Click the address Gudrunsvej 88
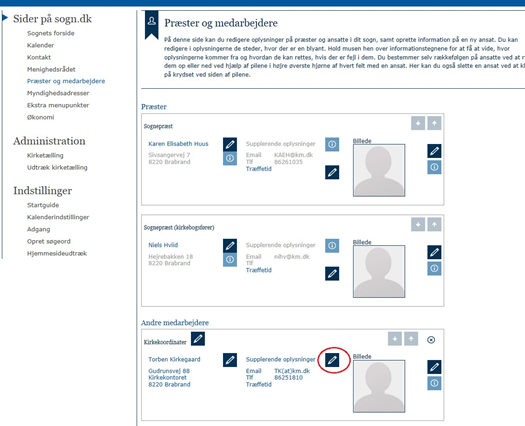The image size is (525, 426). [169, 371]
